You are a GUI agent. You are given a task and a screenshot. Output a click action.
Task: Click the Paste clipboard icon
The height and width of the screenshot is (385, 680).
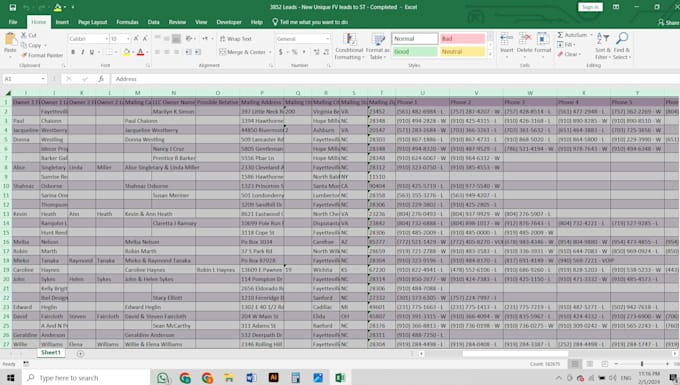(10, 40)
